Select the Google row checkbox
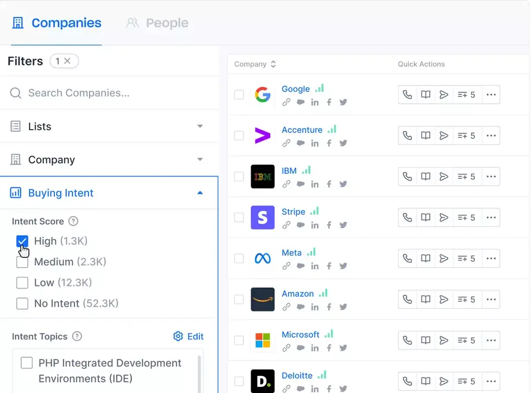532x393 pixels. (239, 95)
